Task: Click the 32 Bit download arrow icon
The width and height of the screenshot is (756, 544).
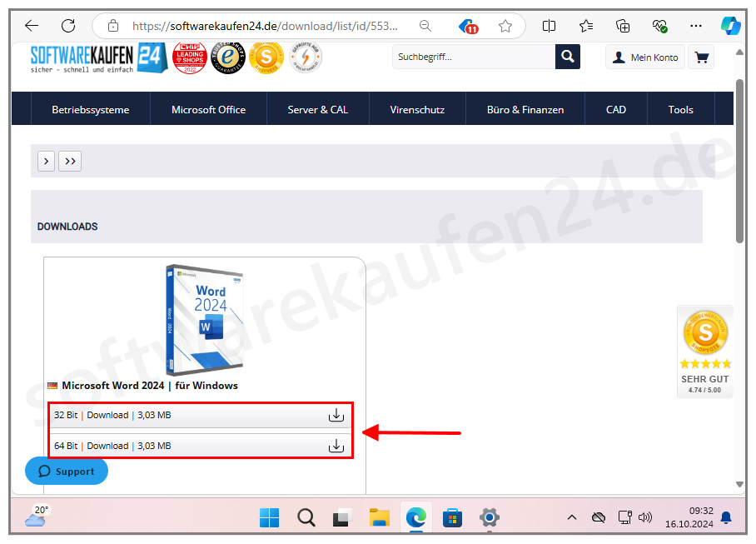Action: click(336, 415)
